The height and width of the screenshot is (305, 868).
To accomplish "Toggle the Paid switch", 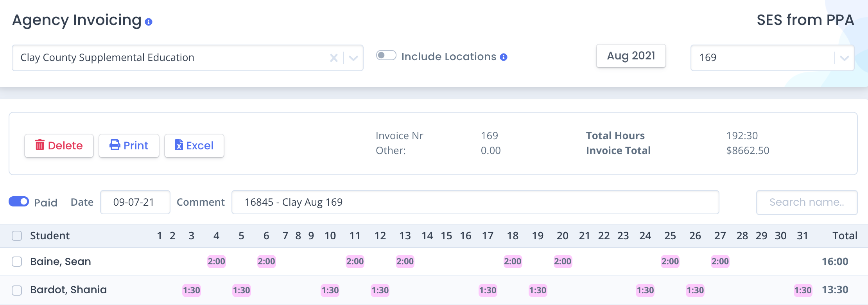I will pos(19,201).
